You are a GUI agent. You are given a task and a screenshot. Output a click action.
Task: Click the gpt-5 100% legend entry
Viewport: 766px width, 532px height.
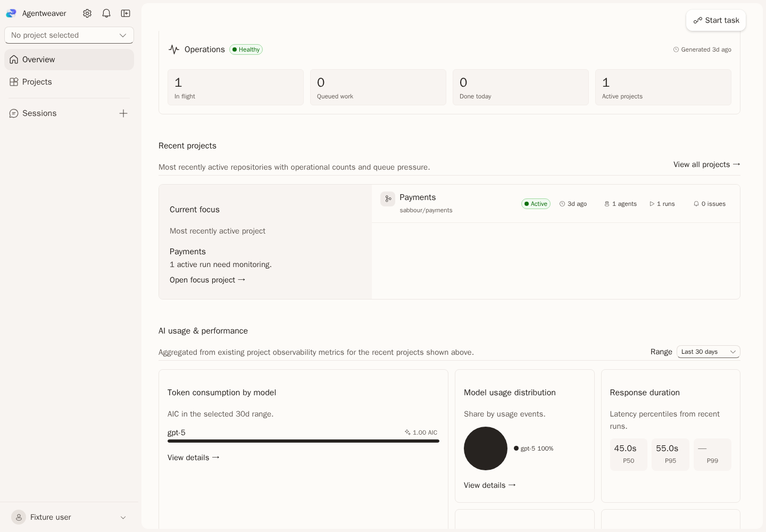[x=534, y=448]
